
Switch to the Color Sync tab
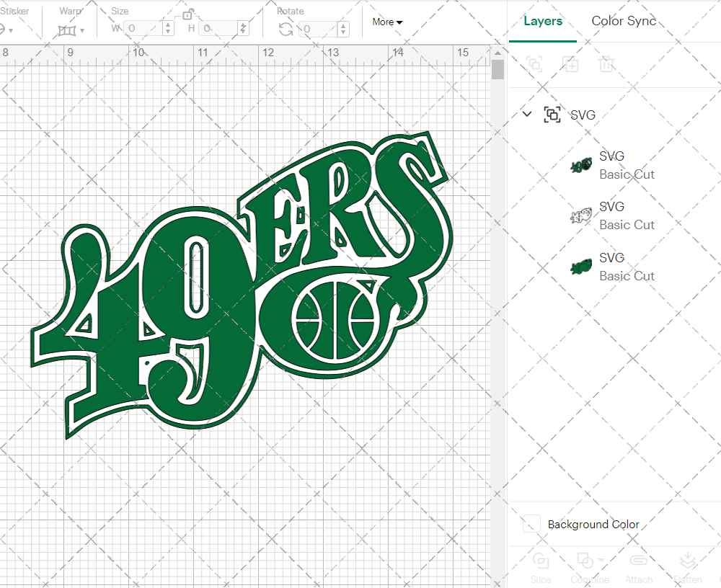624,21
